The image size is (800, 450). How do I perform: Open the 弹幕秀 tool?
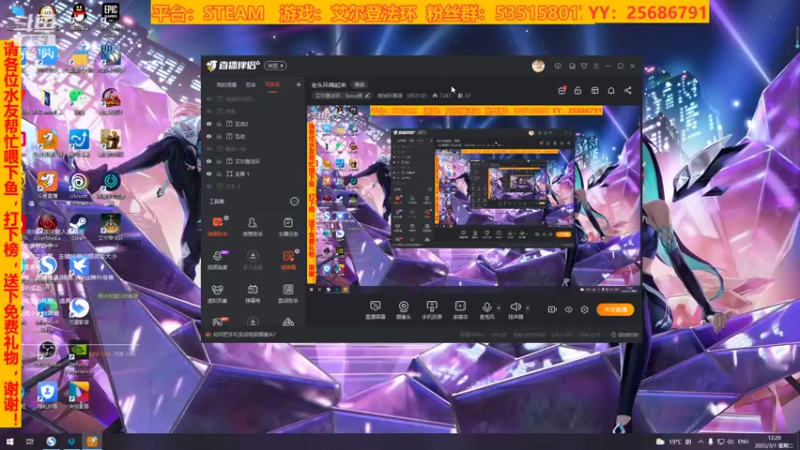(253, 294)
